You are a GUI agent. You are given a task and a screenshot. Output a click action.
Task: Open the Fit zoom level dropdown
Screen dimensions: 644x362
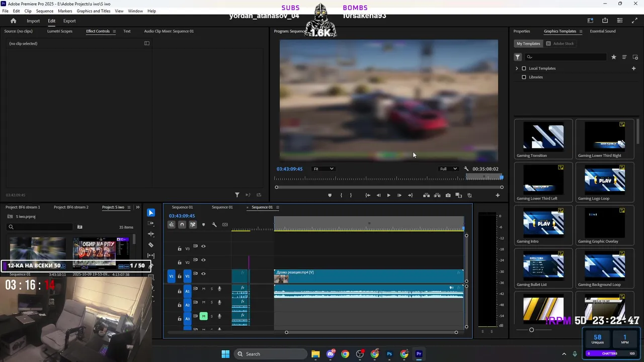click(323, 169)
